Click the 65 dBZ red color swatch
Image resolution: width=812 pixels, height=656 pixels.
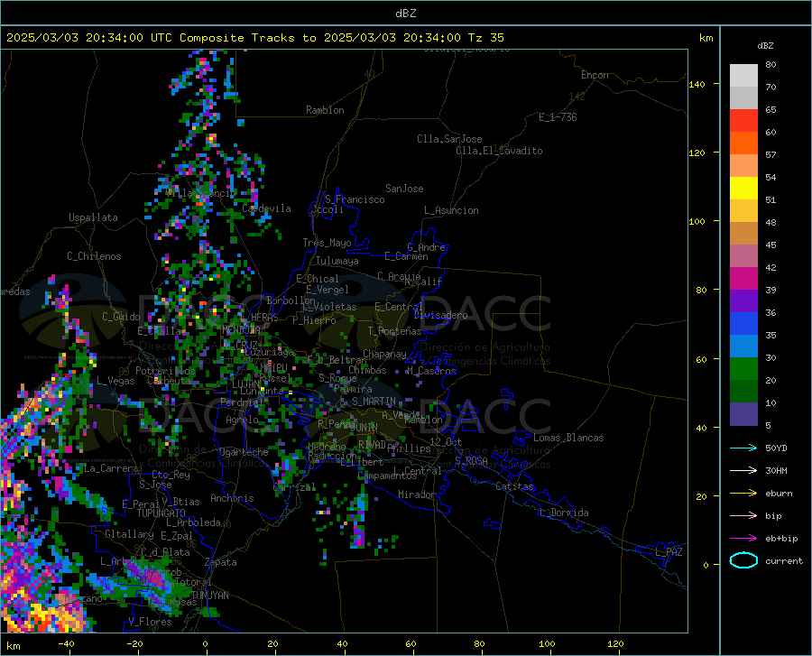click(743, 121)
